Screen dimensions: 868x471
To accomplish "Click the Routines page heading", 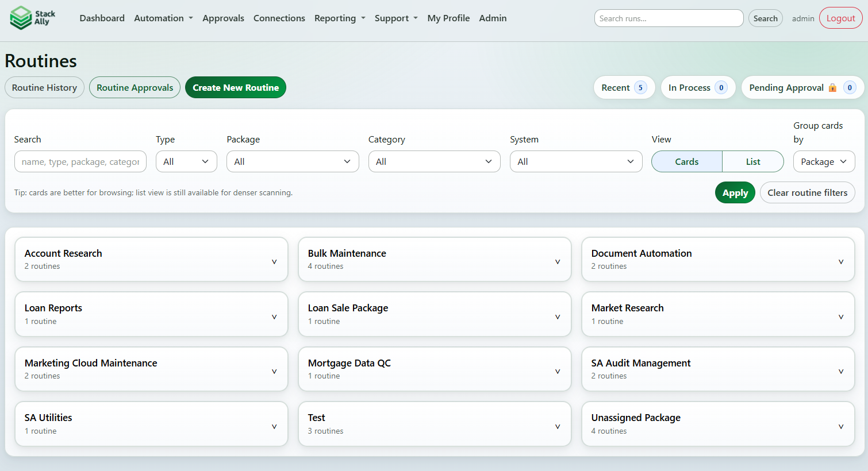I will coord(41,61).
